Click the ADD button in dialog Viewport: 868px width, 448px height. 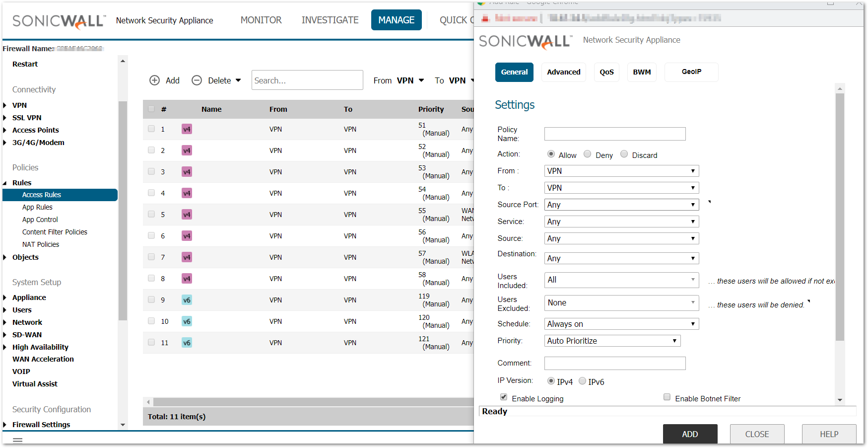coord(690,434)
